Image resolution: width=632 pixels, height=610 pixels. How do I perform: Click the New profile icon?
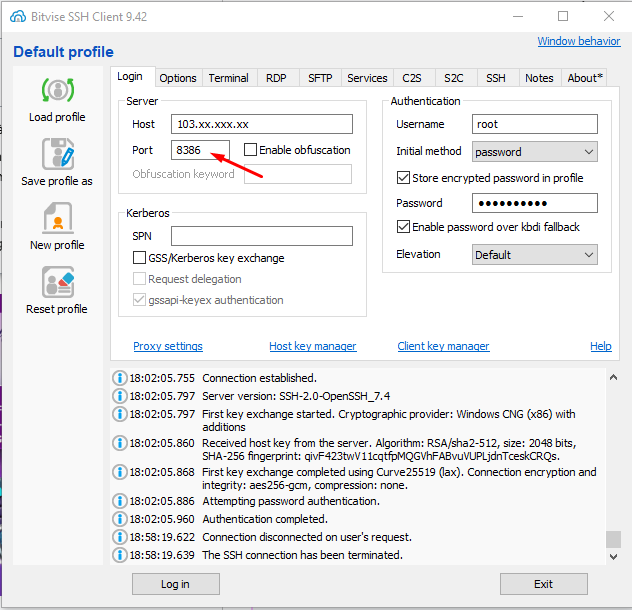coord(58,218)
